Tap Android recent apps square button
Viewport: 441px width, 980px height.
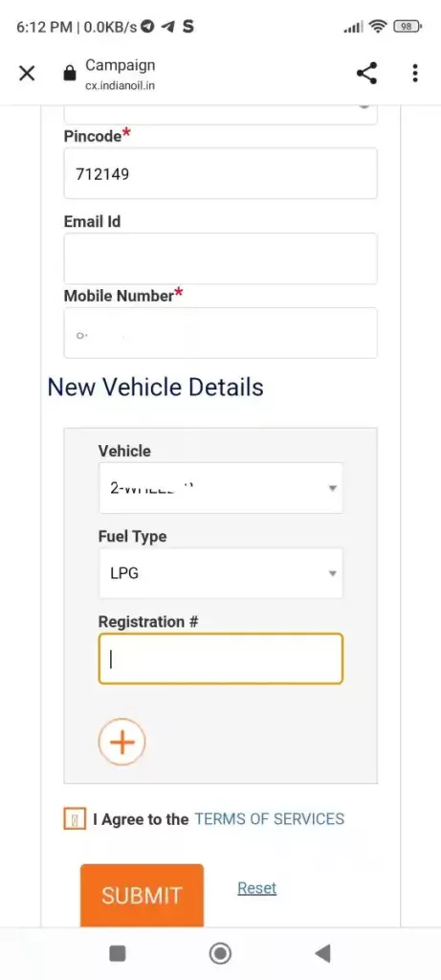(x=117, y=953)
